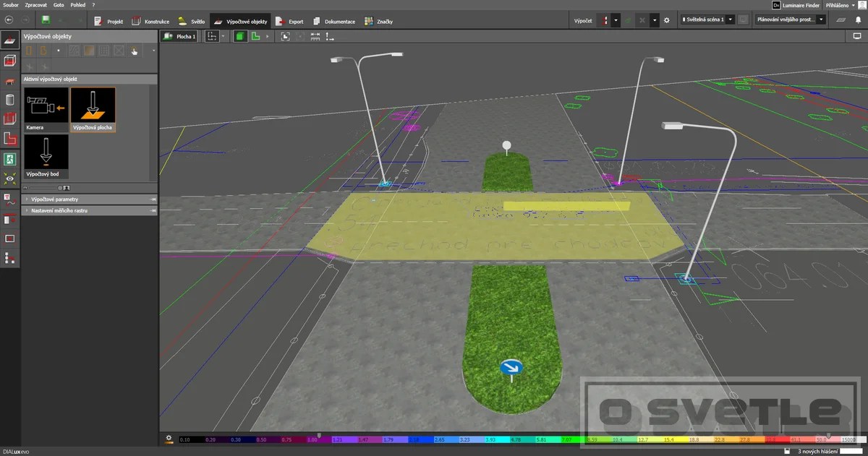Open the question mark help menu

(x=93, y=4)
